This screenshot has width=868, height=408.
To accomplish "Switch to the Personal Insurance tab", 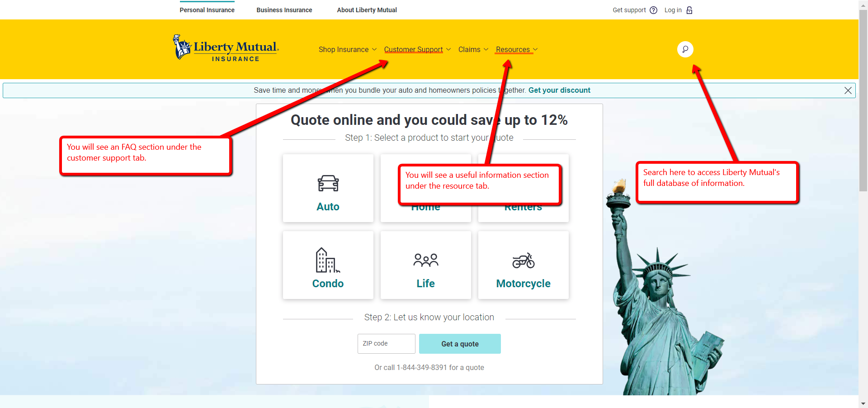I will 207,10.
